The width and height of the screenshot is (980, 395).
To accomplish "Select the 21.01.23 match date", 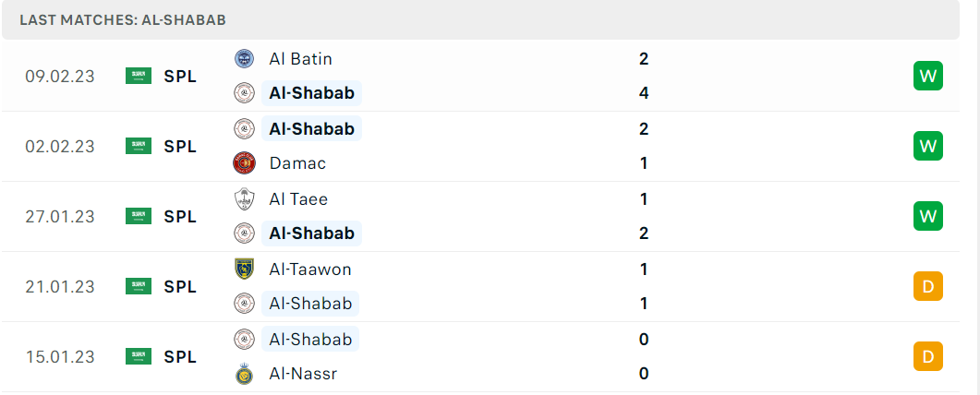I will [x=60, y=286].
